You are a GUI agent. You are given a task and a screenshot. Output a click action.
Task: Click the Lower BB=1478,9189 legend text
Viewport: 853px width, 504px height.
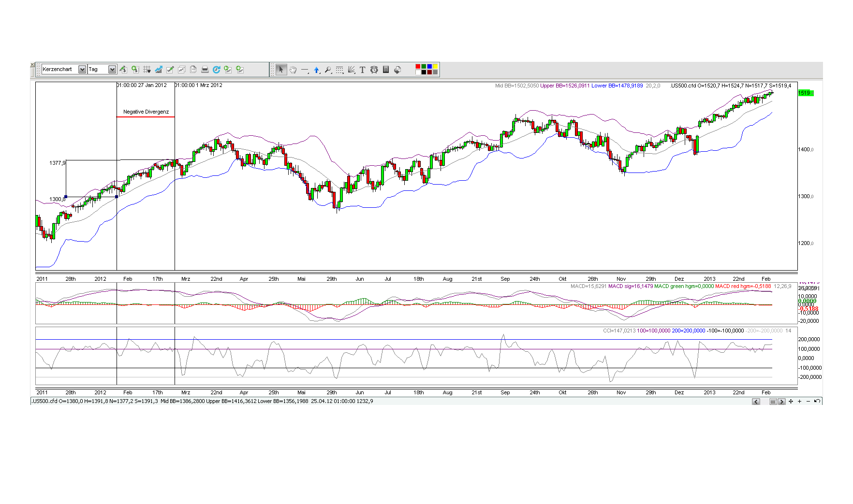(617, 86)
